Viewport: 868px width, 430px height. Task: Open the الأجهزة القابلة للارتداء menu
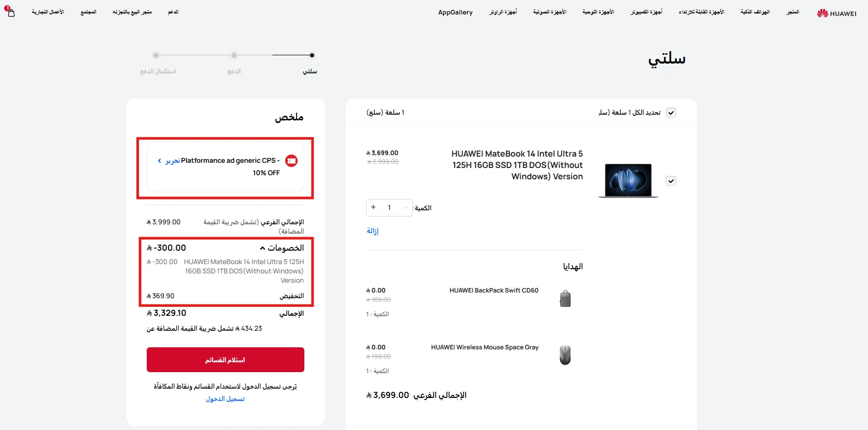pyautogui.click(x=701, y=12)
